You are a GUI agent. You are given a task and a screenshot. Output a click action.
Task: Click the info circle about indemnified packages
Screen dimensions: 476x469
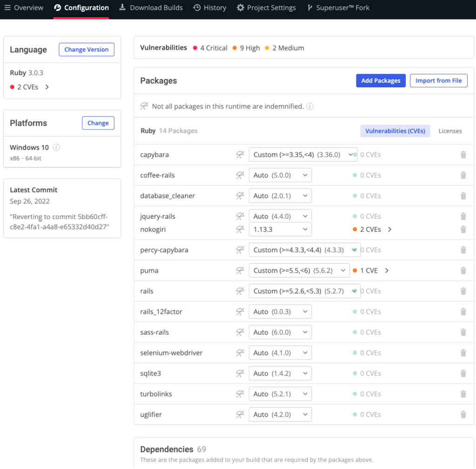coord(310,106)
